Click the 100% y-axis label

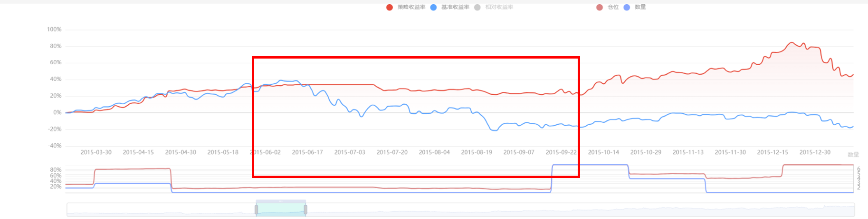54,30
